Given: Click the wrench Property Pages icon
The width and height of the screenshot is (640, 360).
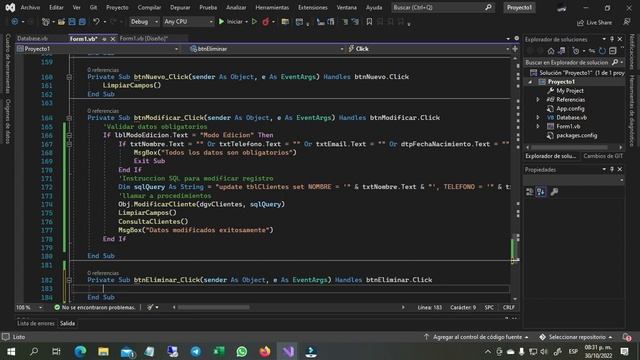Looking at the screenshot, I should (554, 192).
